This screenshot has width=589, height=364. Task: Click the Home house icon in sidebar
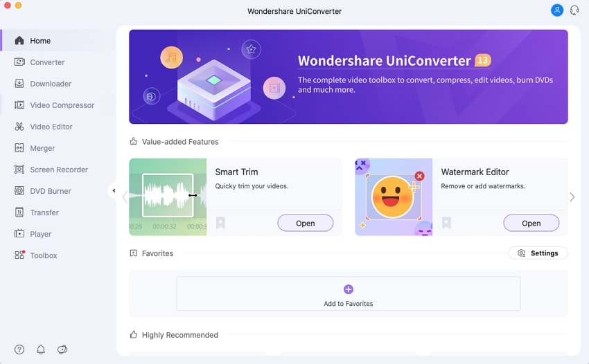point(19,41)
